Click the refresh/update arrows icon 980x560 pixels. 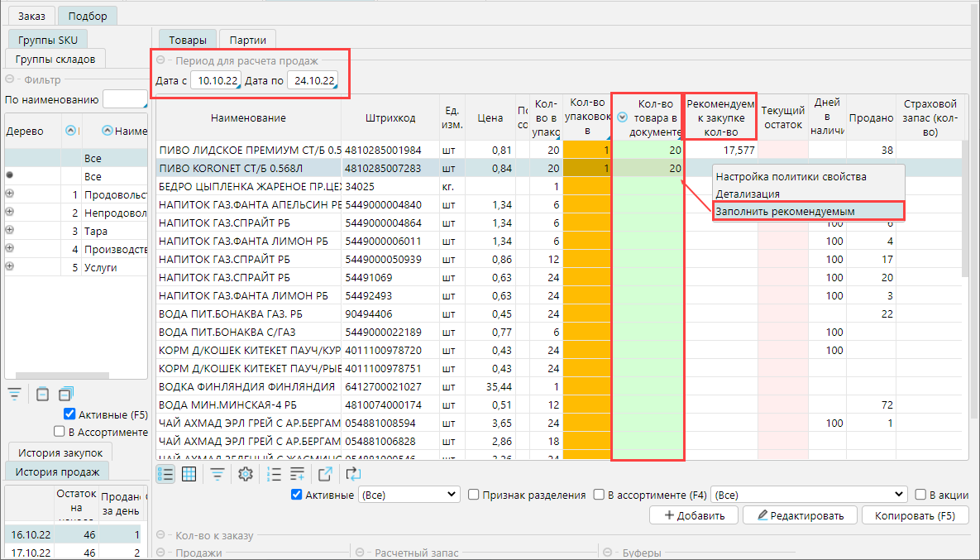354,474
